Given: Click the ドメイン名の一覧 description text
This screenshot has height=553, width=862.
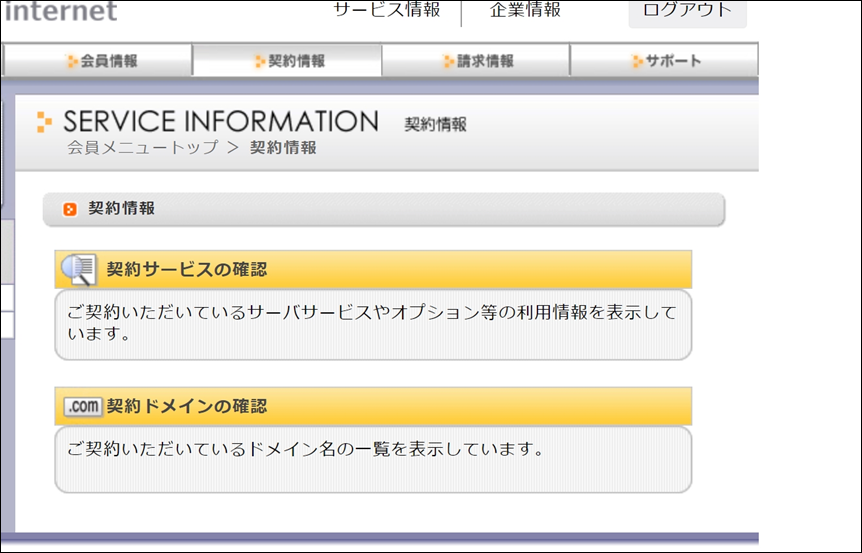Looking at the screenshot, I should tap(305, 449).
